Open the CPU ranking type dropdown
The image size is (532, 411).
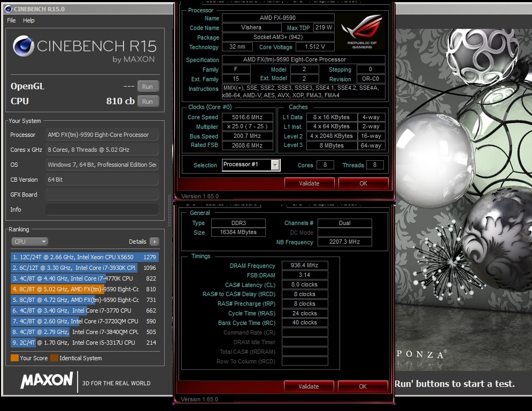[29, 242]
